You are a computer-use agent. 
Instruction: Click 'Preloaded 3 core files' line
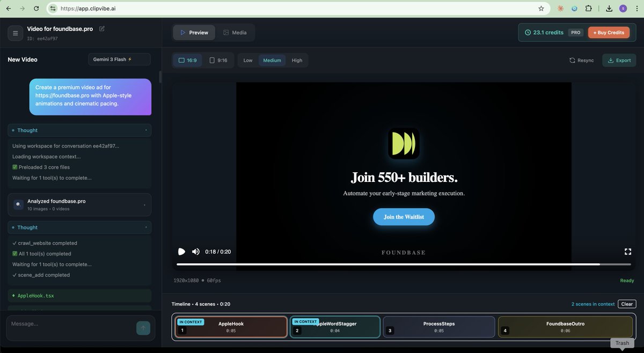click(42, 167)
